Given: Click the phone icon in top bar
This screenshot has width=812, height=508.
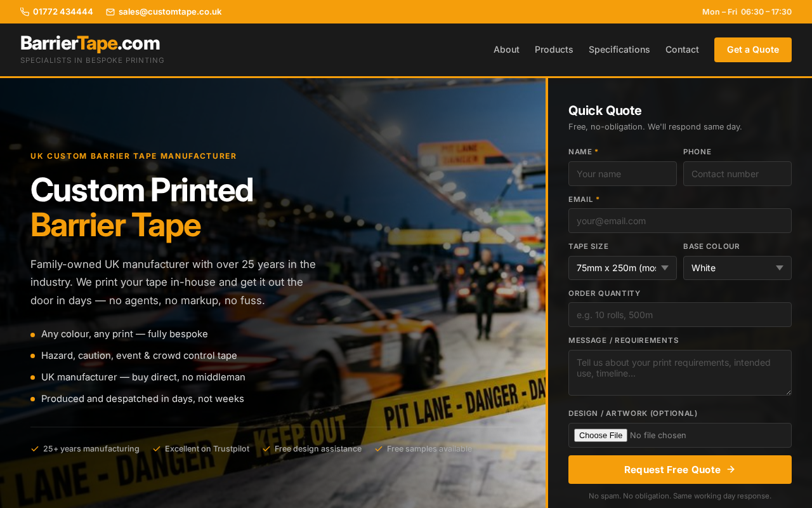Looking at the screenshot, I should pyautogui.click(x=25, y=11).
